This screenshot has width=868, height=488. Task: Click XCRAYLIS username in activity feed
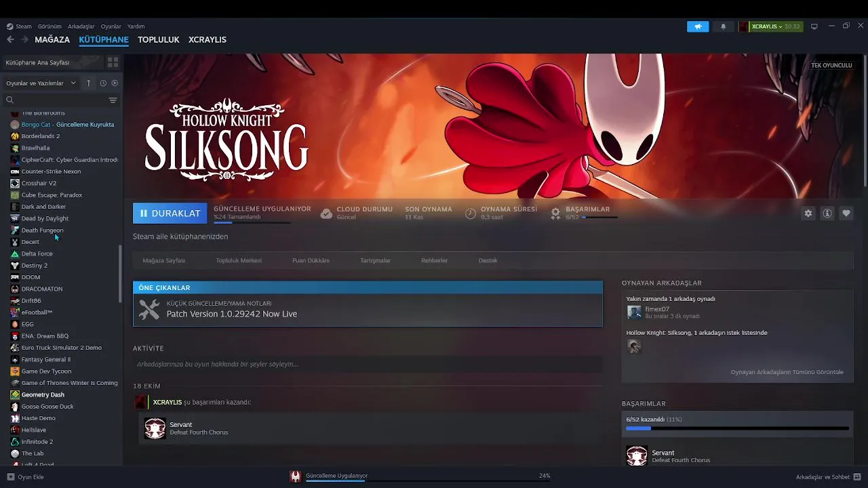tap(167, 402)
